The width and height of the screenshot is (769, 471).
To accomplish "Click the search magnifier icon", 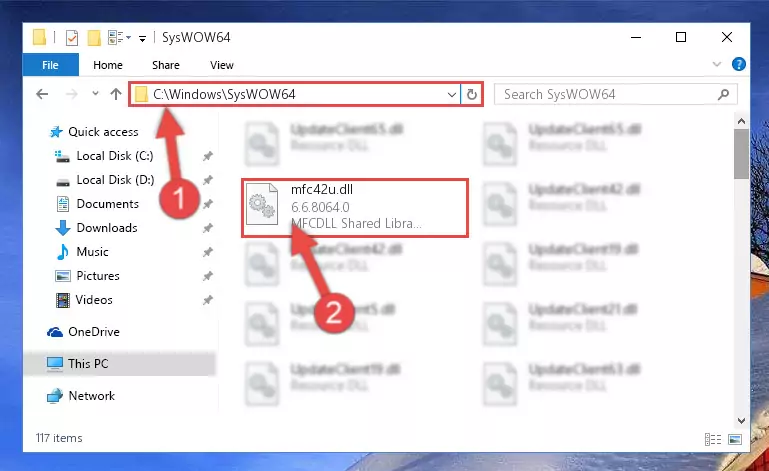I will point(723,94).
